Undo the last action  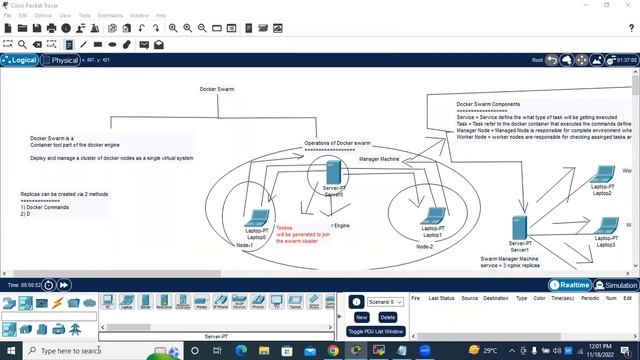pos(142,28)
